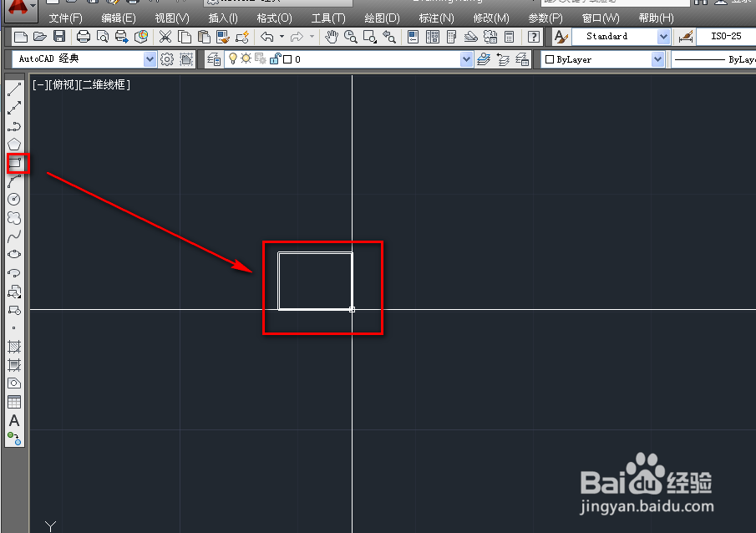Image resolution: width=756 pixels, height=533 pixels.
Task: Select the Ellipse Arc tool
Action: [x=14, y=273]
